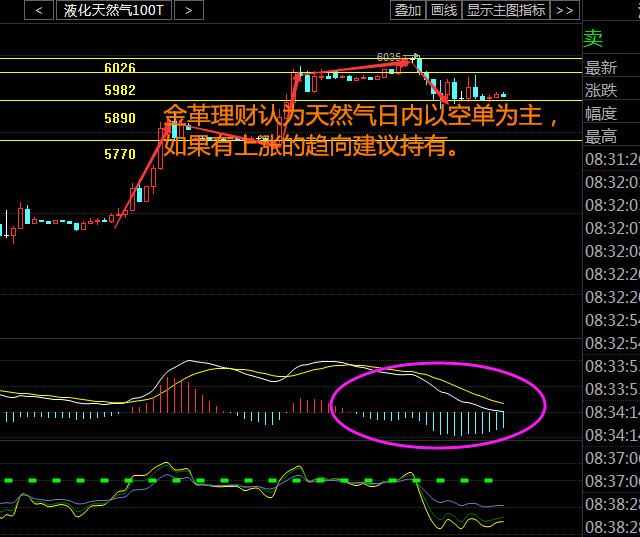Click the 6026 price level label
This screenshot has width=640, height=537.
(120, 68)
